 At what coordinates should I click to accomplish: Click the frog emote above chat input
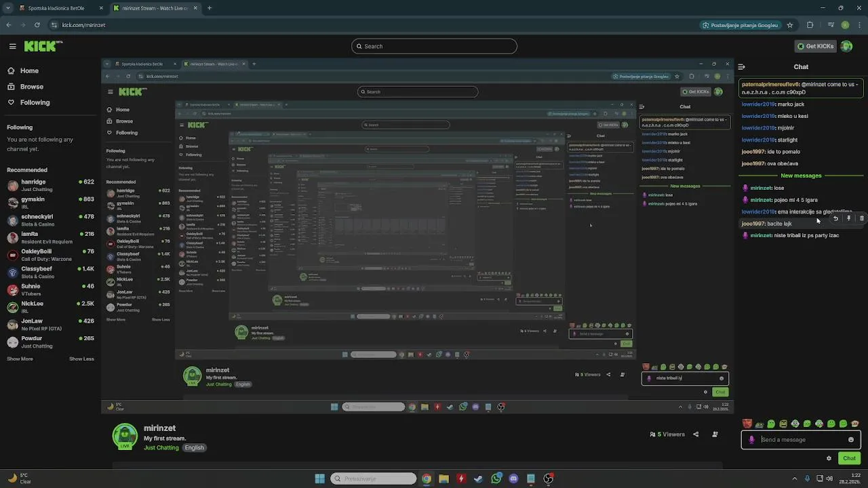[x=771, y=424]
